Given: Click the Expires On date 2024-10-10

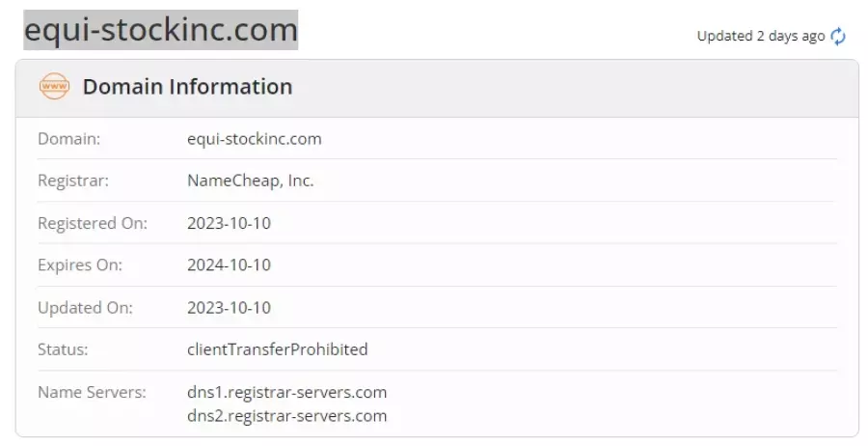Looking at the screenshot, I should [229, 265].
